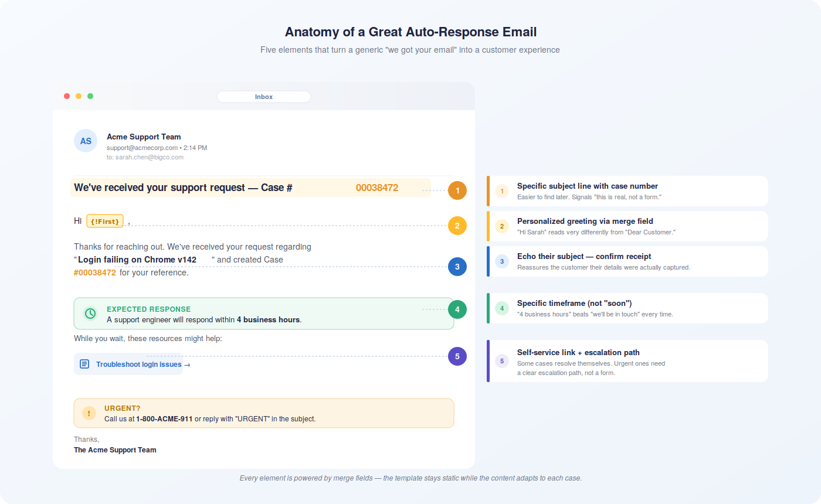Viewport: 821px width, 504px height.
Task: Click the document icon beside Troubleshoot link
Action: point(84,364)
